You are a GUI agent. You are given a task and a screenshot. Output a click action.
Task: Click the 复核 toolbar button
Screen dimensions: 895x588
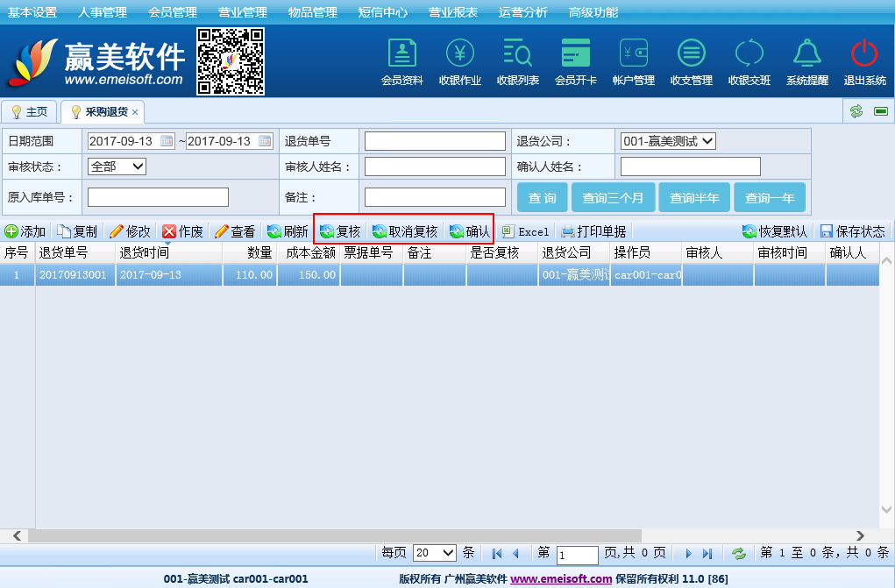340,231
